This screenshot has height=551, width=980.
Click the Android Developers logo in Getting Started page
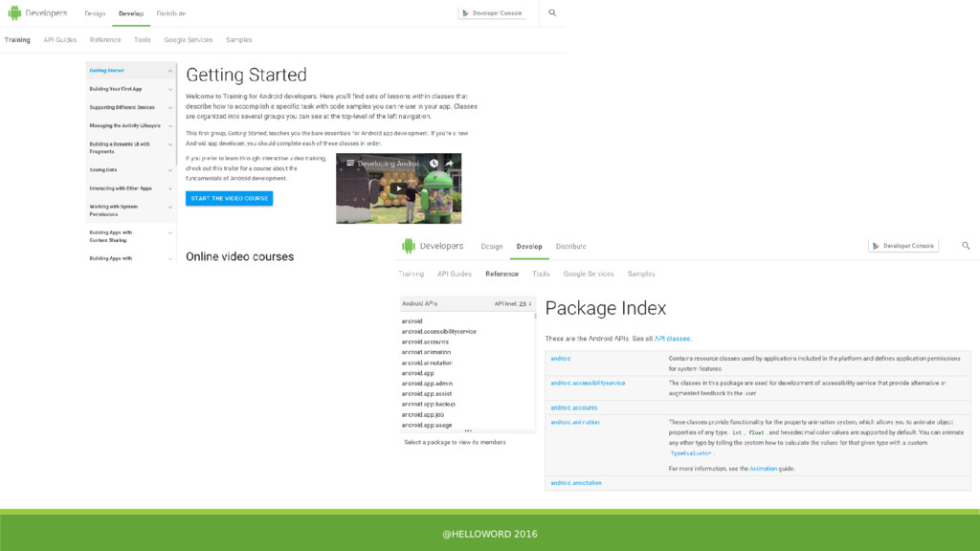coord(37,13)
